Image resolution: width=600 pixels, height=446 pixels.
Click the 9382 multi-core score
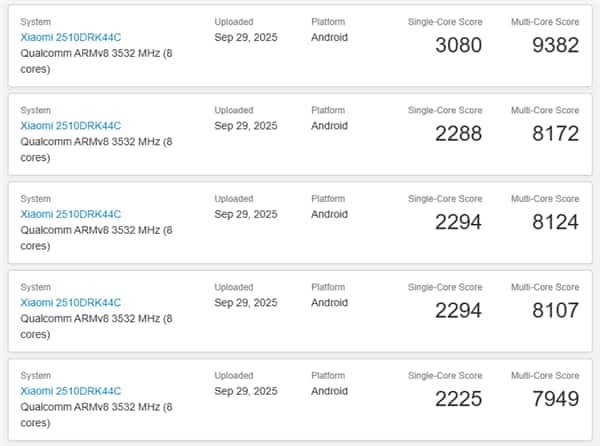click(555, 45)
